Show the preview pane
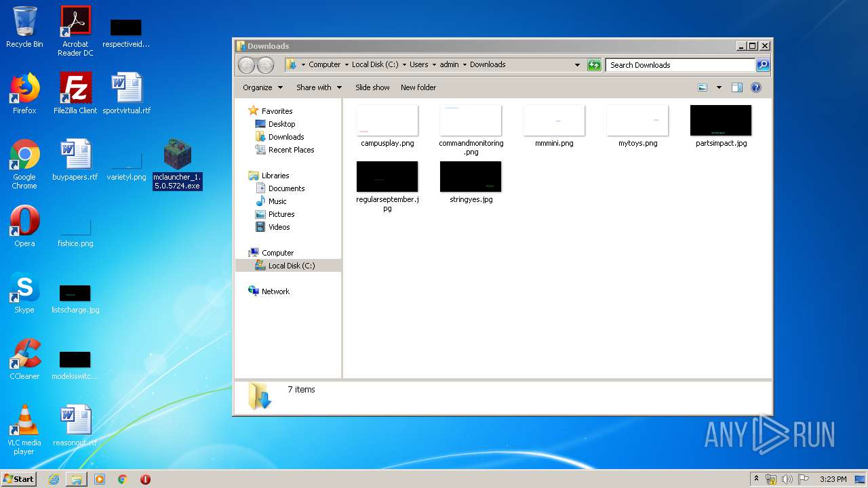This screenshot has height=488, width=868. (x=737, y=87)
